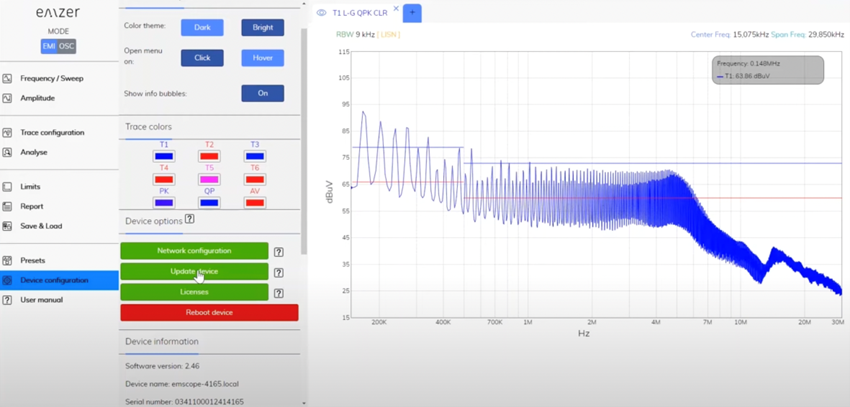Close the T1 L-G QPK CLR tab
This screenshot has height=407, width=850.
pos(396,9)
